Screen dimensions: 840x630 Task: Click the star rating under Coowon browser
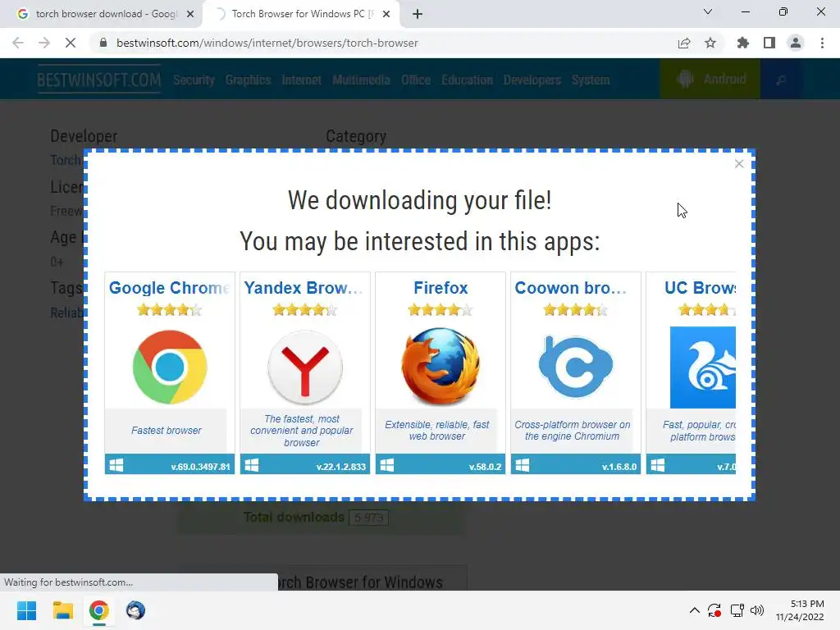(x=575, y=309)
